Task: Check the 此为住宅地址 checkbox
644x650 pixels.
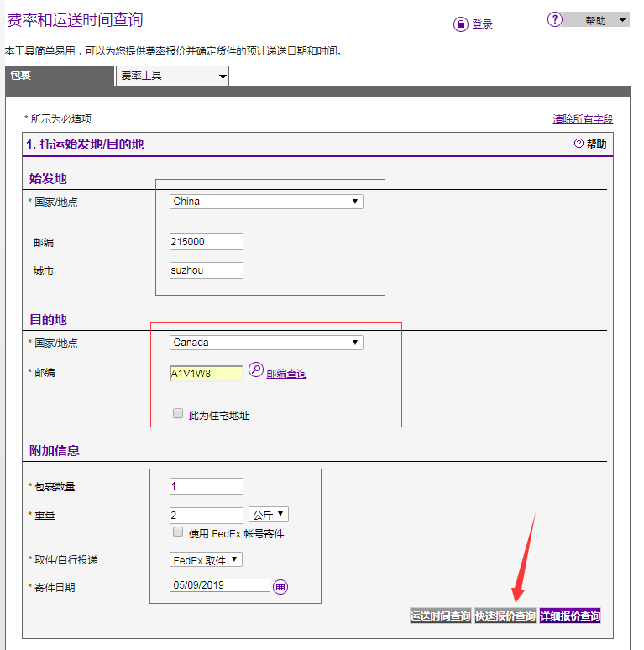Action: point(178,413)
